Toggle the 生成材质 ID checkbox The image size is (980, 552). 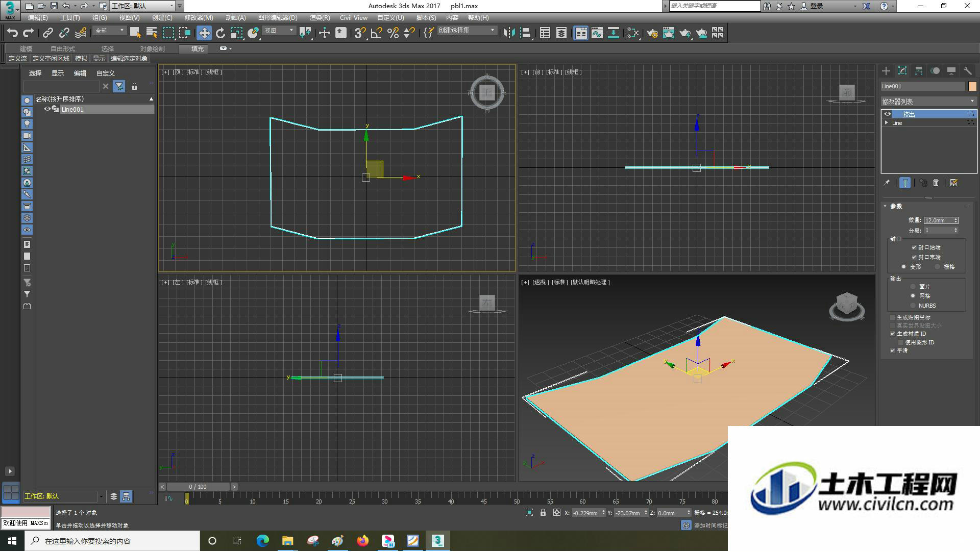click(893, 334)
